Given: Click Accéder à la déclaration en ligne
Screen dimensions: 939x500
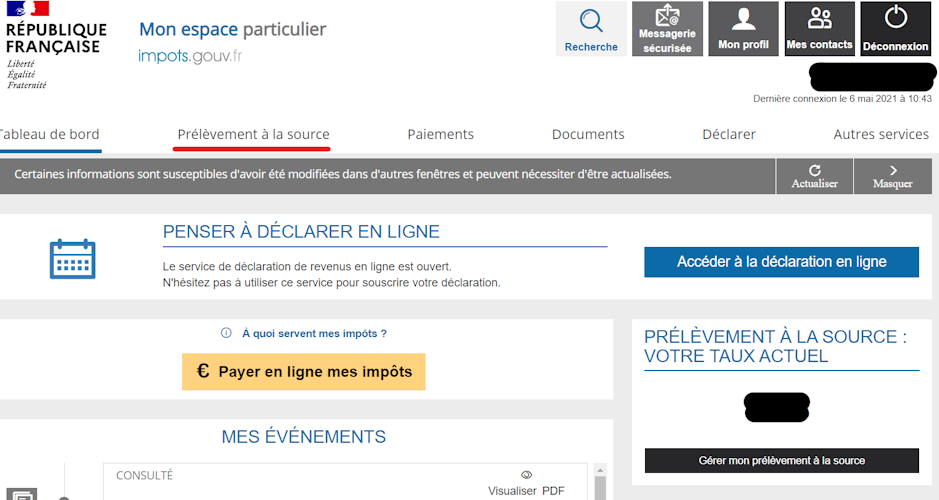Looking at the screenshot, I should point(782,262).
